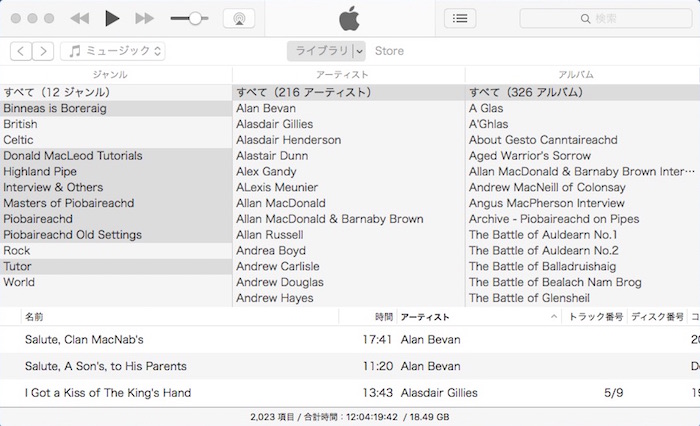The height and width of the screenshot is (426, 700).
Task: Go back with the navigation arrow
Action: click(x=22, y=51)
